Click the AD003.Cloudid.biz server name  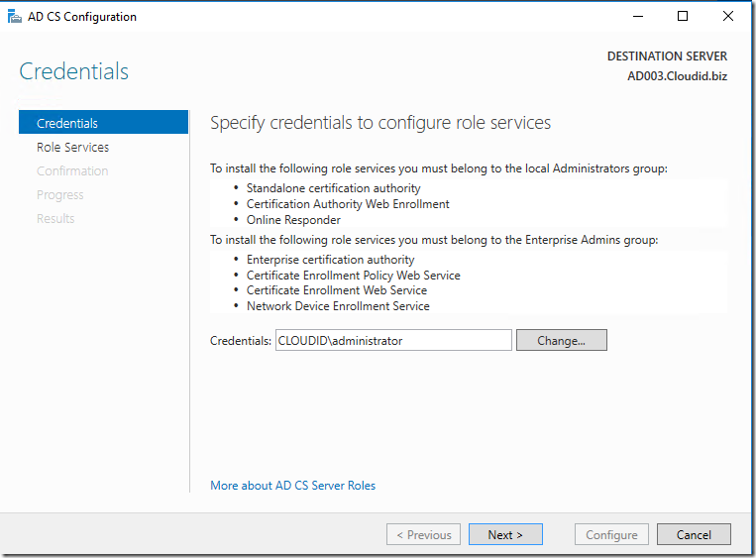click(677, 76)
